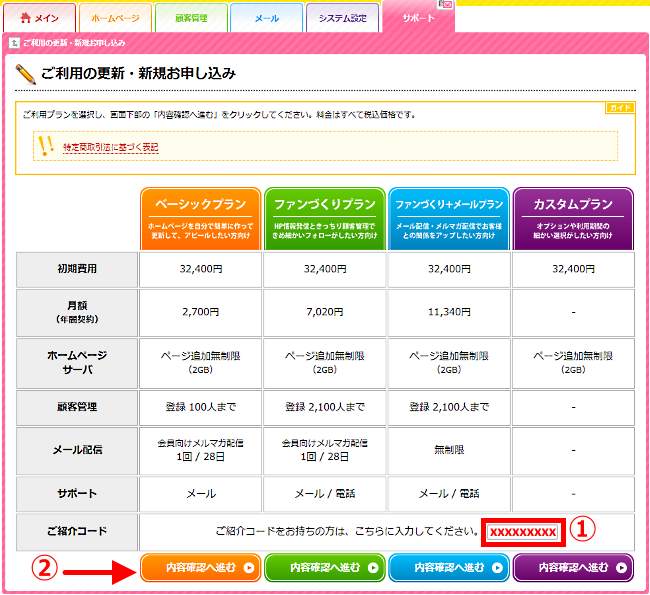Click the purple カスタムプラン header
The image size is (650, 595).
coord(573,218)
